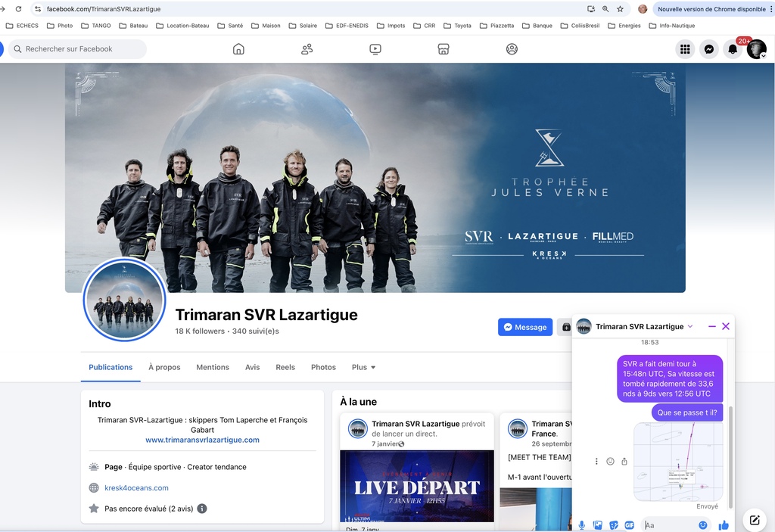Click the new message compose icon
Viewport: 775px width, 532px height.
tap(755, 520)
